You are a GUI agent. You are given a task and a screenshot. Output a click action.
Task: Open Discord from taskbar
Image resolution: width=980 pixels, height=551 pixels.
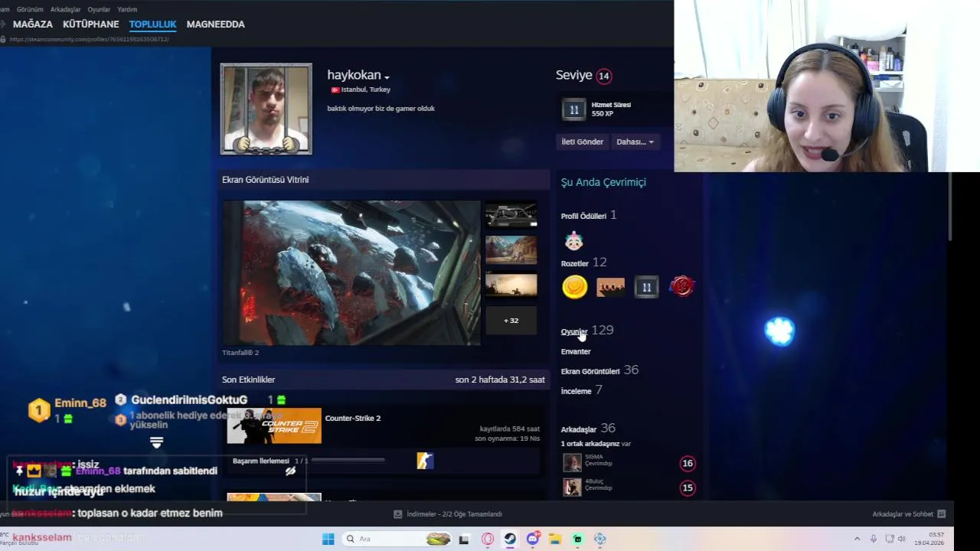coord(532,540)
